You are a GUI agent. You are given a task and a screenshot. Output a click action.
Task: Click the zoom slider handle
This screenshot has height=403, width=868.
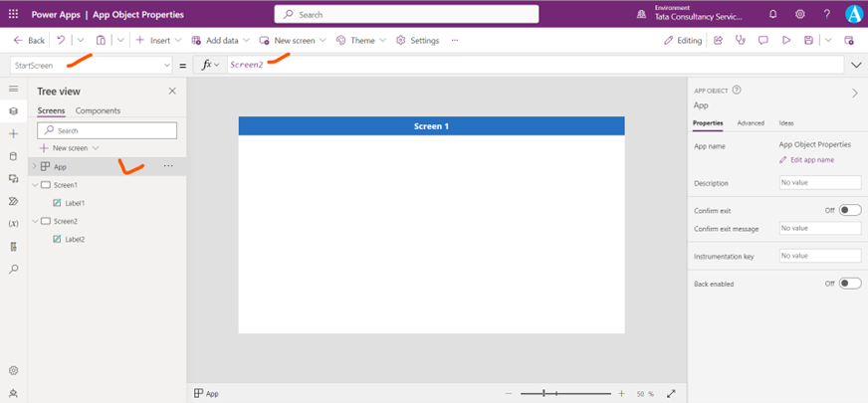pos(543,394)
